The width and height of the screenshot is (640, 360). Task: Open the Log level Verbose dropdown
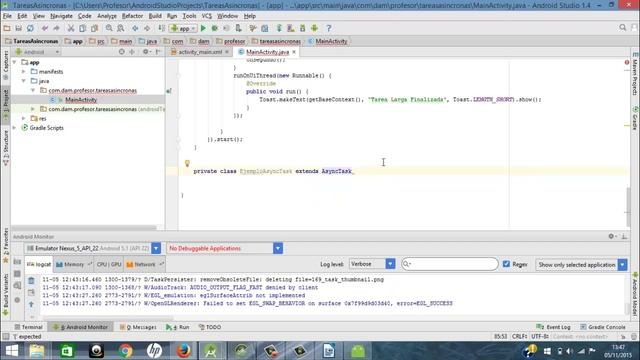click(390, 264)
